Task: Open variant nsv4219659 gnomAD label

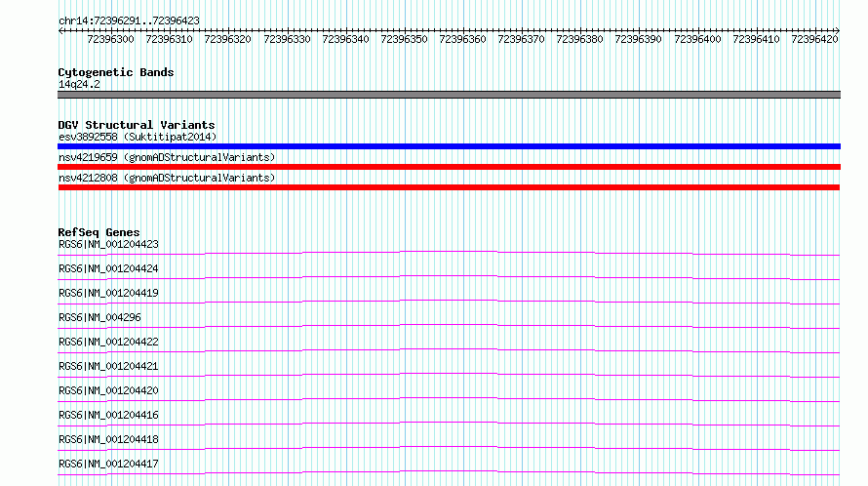Action: pyautogui.click(x=167, y=157)
